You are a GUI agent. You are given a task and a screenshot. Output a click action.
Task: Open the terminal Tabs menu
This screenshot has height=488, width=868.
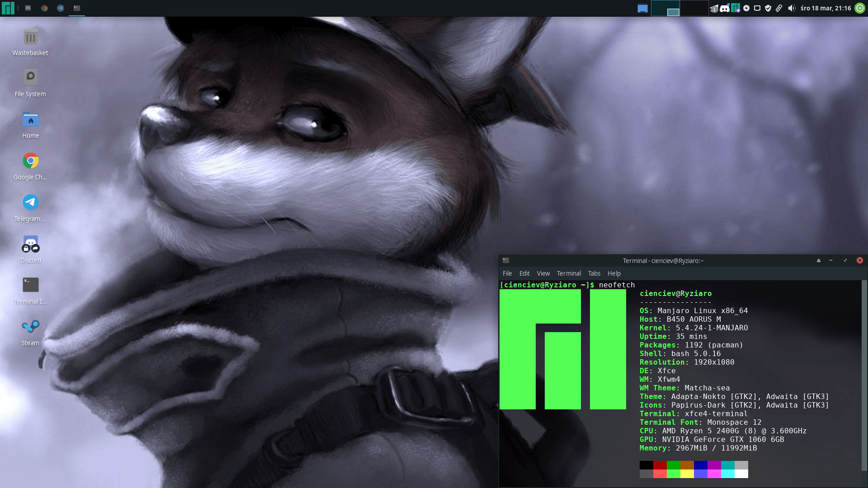[594, 273]
